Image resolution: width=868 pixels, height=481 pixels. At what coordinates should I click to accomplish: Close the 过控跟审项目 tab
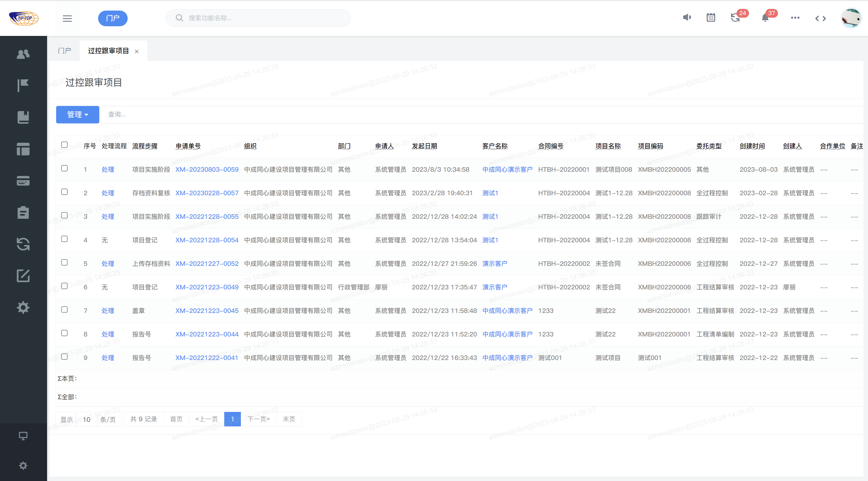(x=136, y=52)
